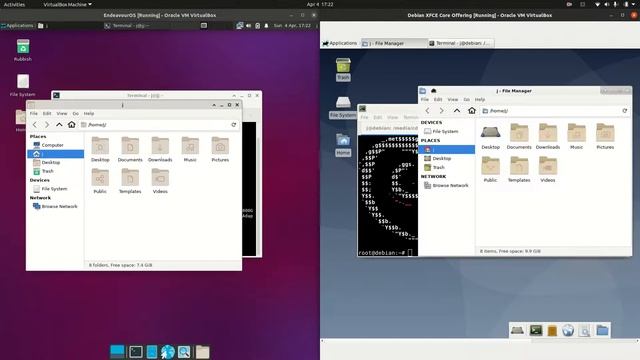Click notification bell in EndeavourOS panel

[x=266, y=25]
